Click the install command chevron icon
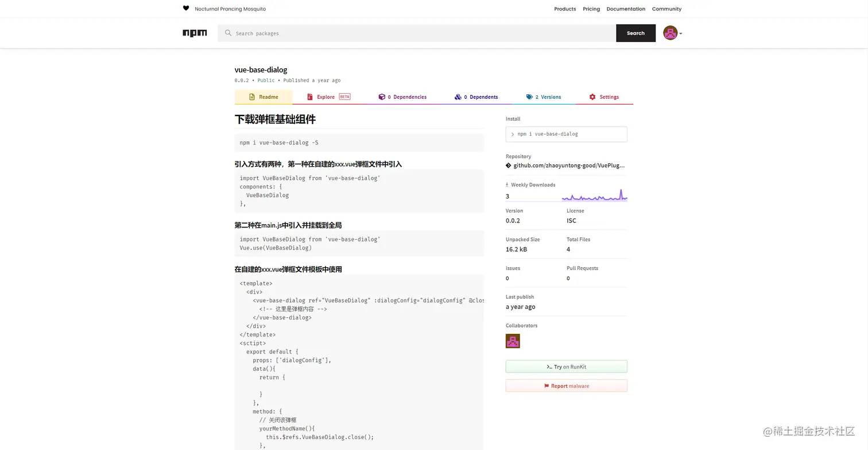 click(x=513, y=134)
